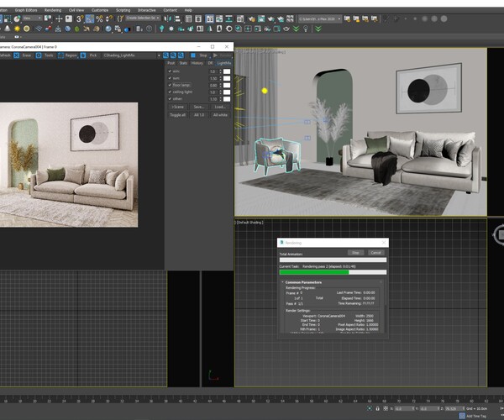Click the Mirror tool icon

click(167, 19)
